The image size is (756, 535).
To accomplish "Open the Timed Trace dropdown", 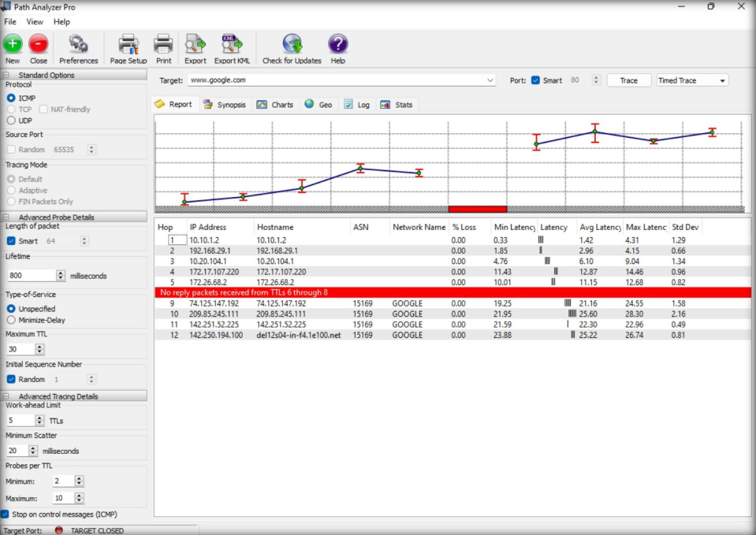I will coord(692,80).
